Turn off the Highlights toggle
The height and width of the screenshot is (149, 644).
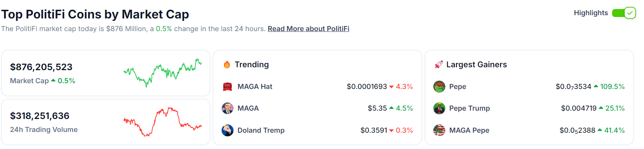(x=624, y=13)
